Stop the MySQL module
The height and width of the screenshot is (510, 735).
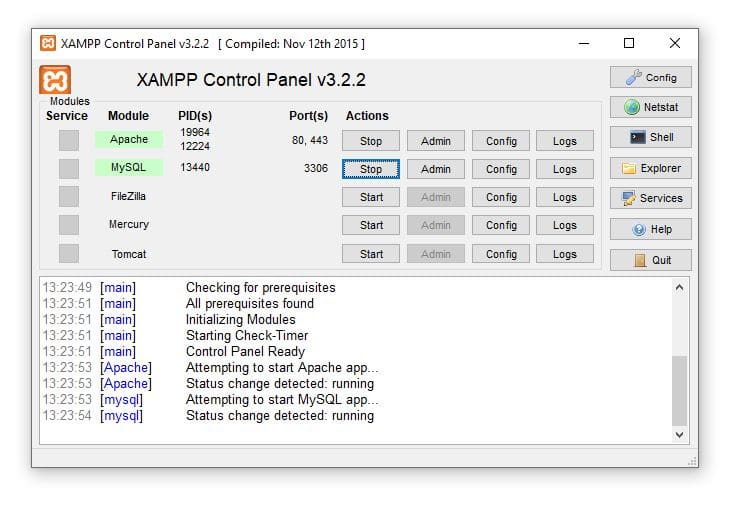click(371, 169)
